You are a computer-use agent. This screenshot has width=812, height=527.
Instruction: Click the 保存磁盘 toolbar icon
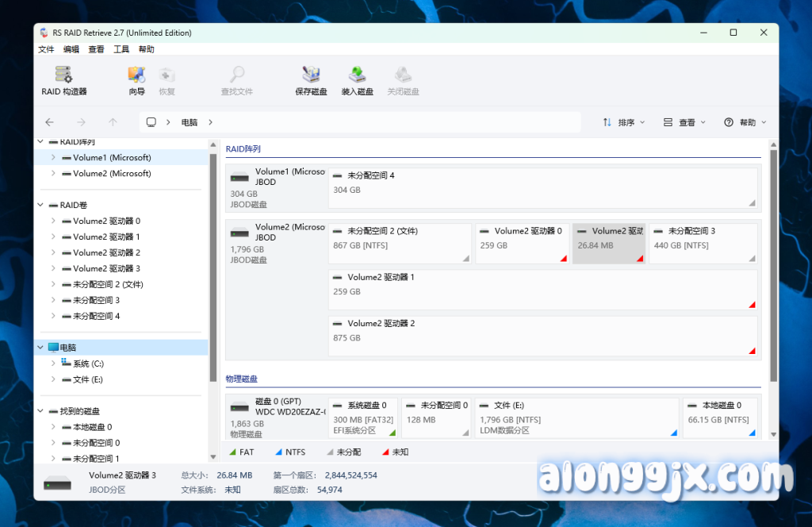[311, 75]
